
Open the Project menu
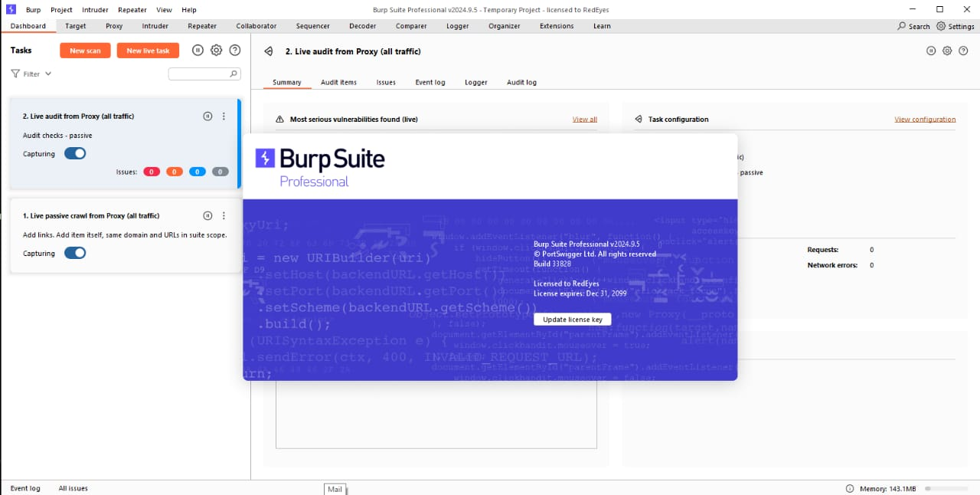click(x=61, y=10)
